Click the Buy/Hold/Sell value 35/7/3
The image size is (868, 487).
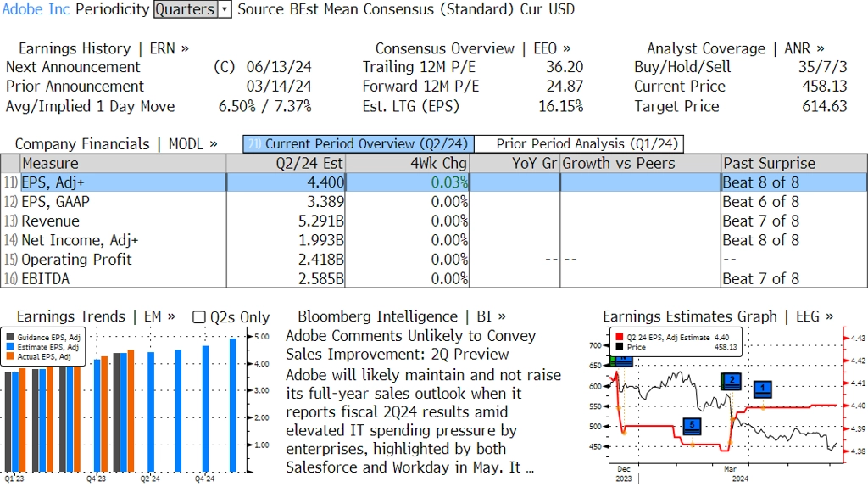[822, 67]
